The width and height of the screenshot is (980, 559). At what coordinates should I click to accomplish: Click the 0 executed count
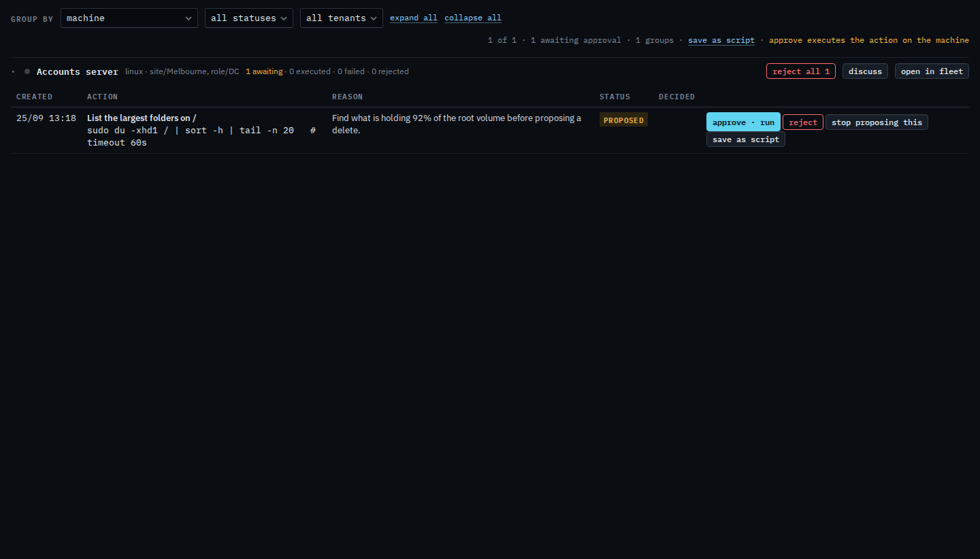point(310,71)
